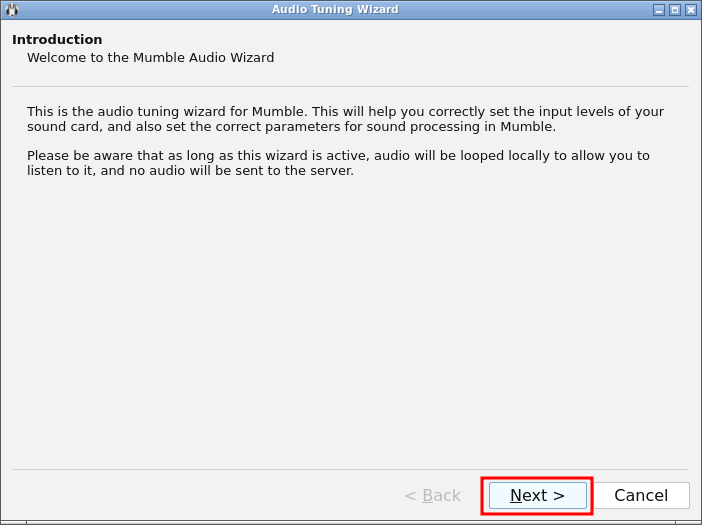Click the paragraph starting "Please be aware"
This screenshot has width=702, height=525.
pyautogui.click(x=338, y=163)
